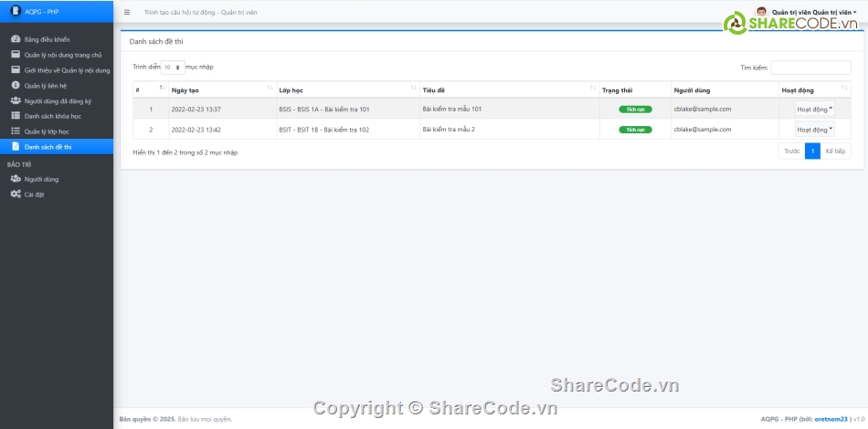This screenshot has width=868, height=429.
Task: Click the Tìm kiếm search field
Action: click(x=810, y=67)
